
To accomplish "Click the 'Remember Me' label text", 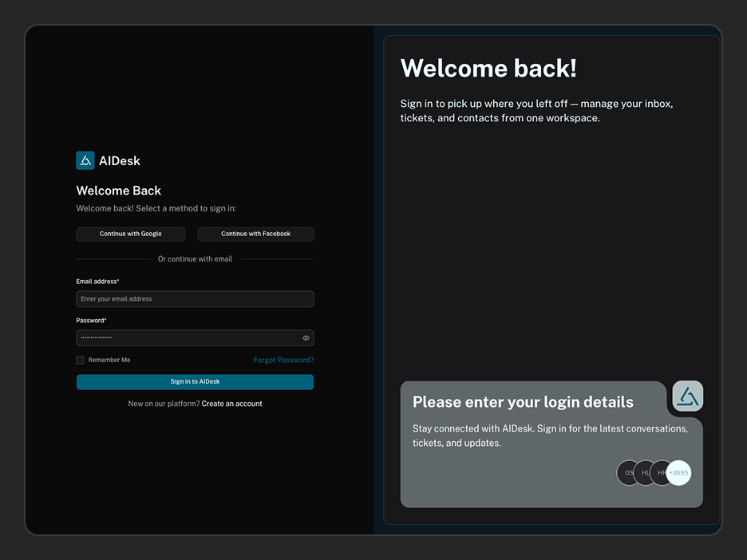I will [109, 360].
